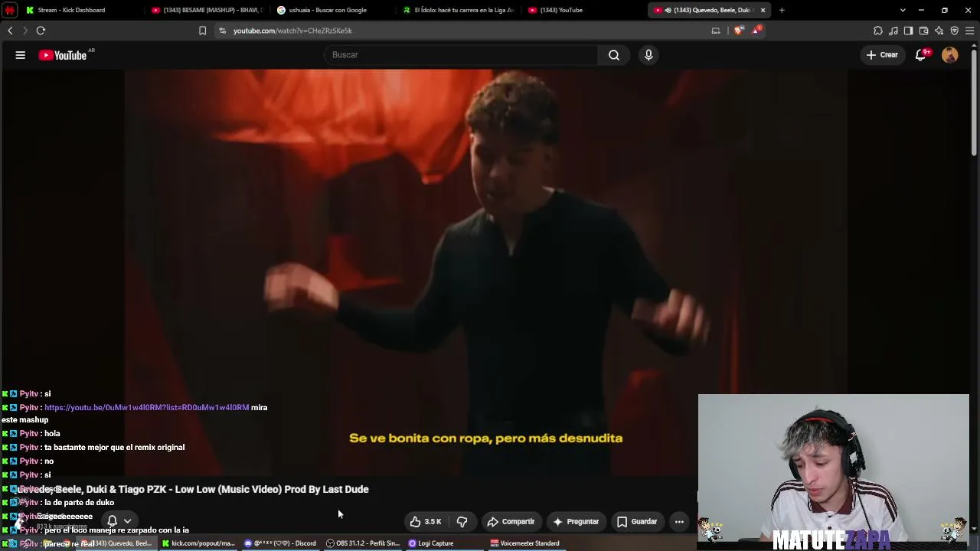
Task: Click the Compartir share button
Action: pyautogui.click(x=511, y=522)
